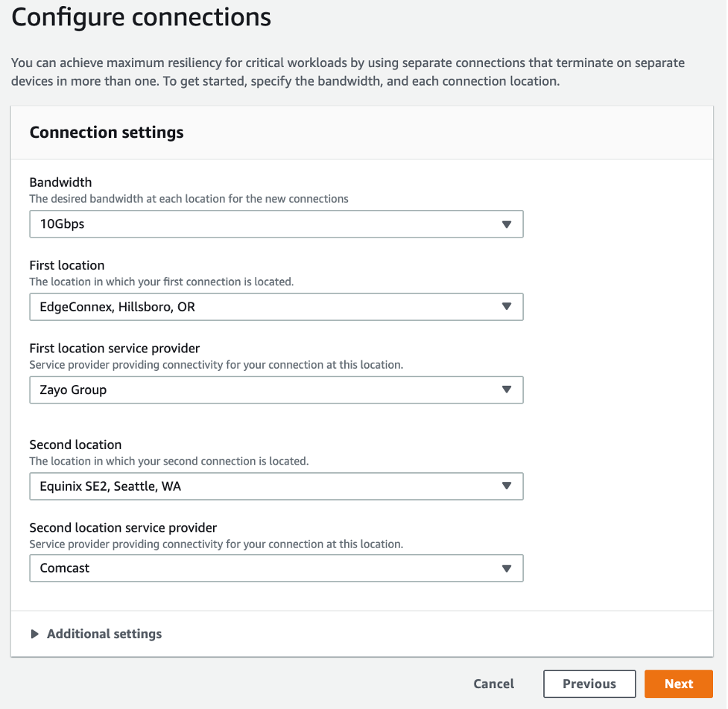The image size is (728, 709).
Task: Click the caret icon on the First location dropdown
Action: (507, 306)
